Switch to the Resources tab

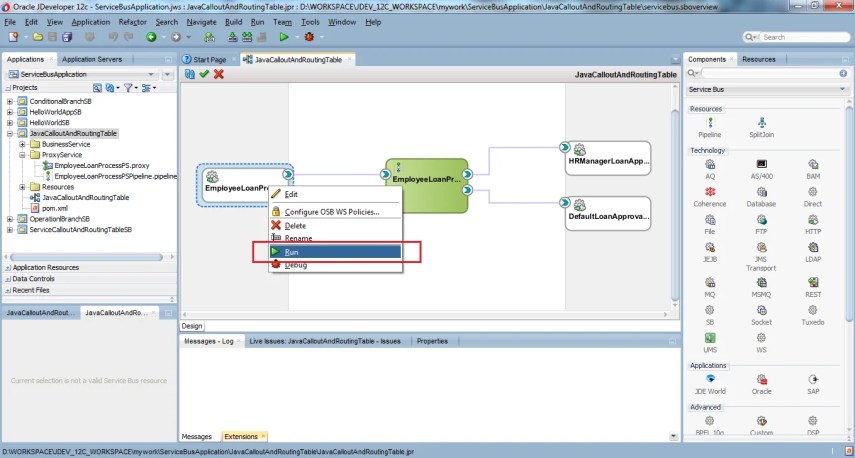pos(758,59)
